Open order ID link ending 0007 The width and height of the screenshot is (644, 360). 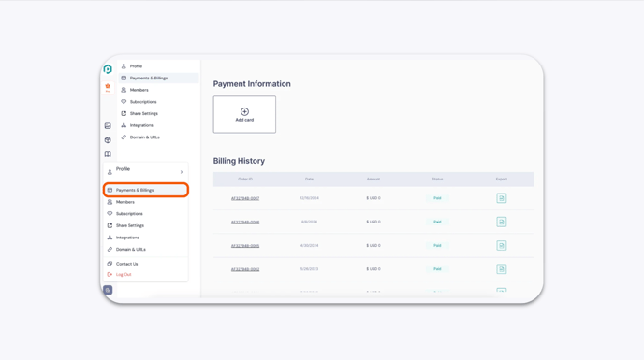[x=245, y=198]
